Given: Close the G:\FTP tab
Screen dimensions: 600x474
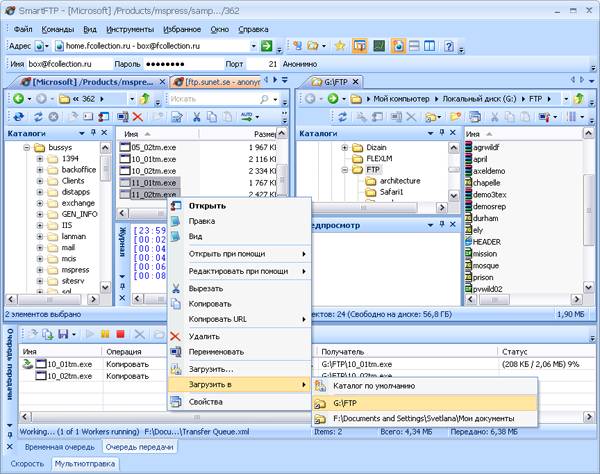Looking at the screenshot, I should pyautogui.click(x=355, y=82).
